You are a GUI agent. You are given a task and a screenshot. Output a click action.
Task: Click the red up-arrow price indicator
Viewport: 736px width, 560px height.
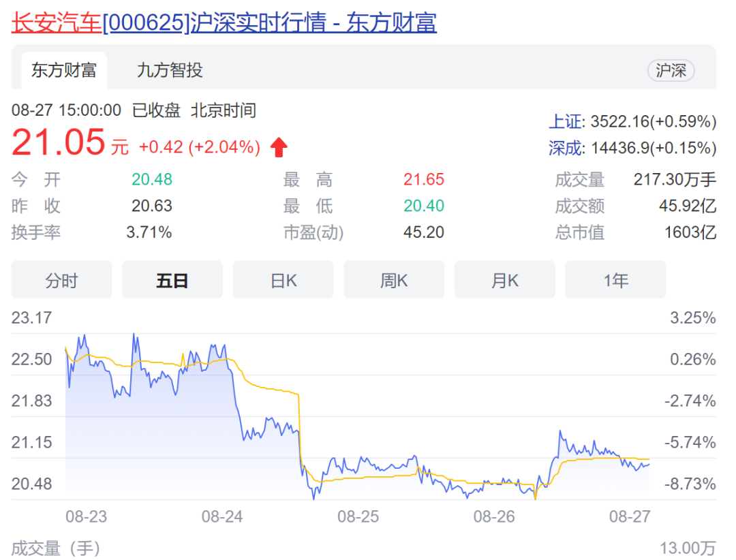click(x=279, y=147)
